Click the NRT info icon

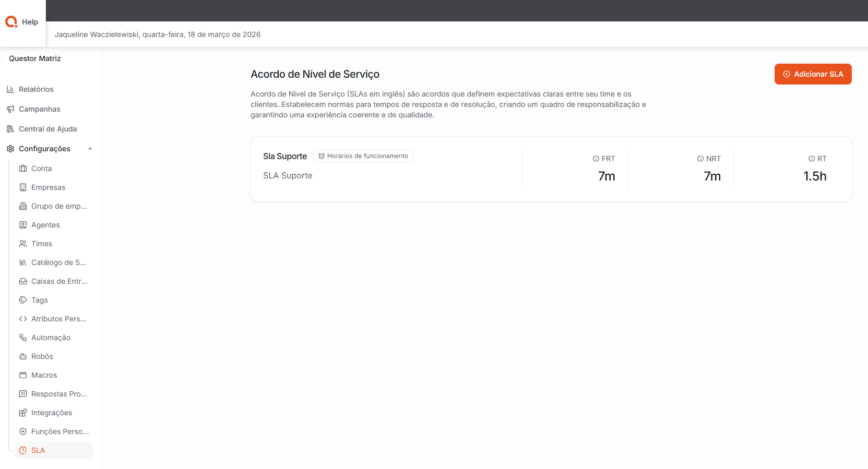coord(700,159)
